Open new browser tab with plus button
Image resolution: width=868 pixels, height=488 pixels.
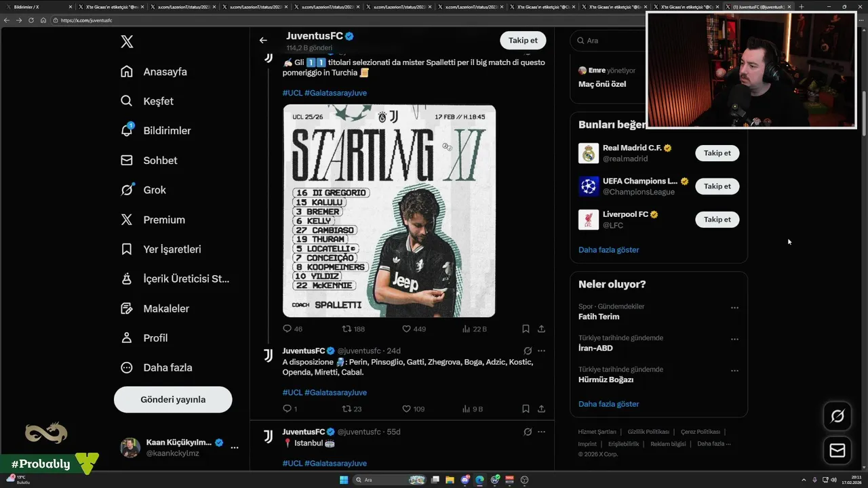pyautogui.click(x=801, y=7)
